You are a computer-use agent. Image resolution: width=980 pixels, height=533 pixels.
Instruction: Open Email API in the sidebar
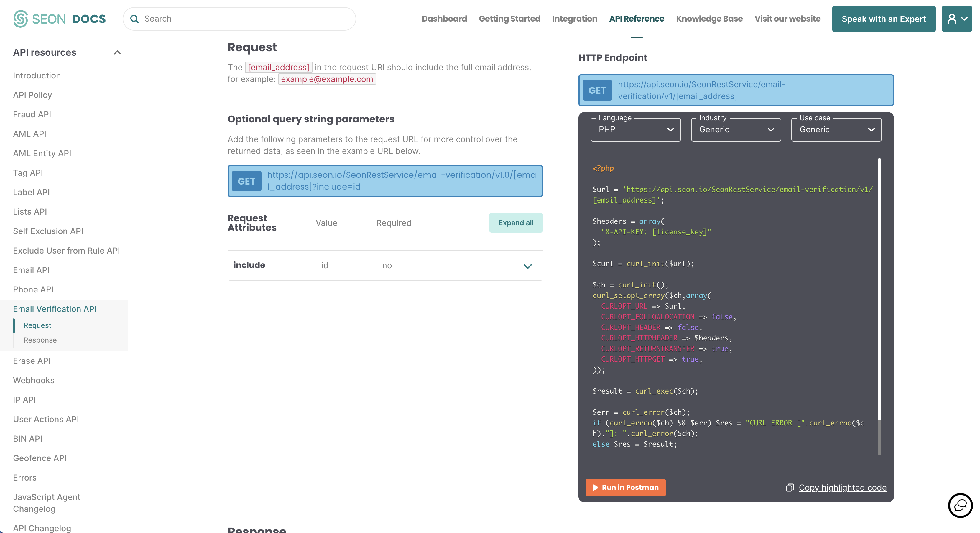click(31, 270)
